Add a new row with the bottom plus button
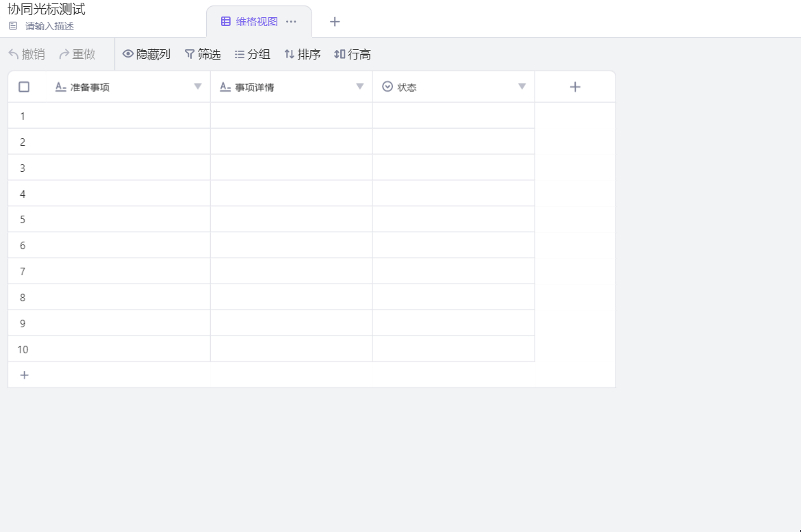The image size is (801, 532). pyautogui.click(x=24, y=375)
